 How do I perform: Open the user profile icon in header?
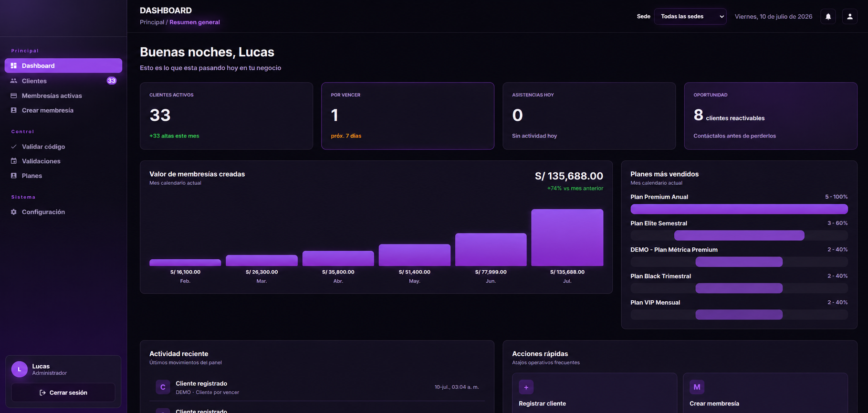pyautogui.click(x=849, y=16)
